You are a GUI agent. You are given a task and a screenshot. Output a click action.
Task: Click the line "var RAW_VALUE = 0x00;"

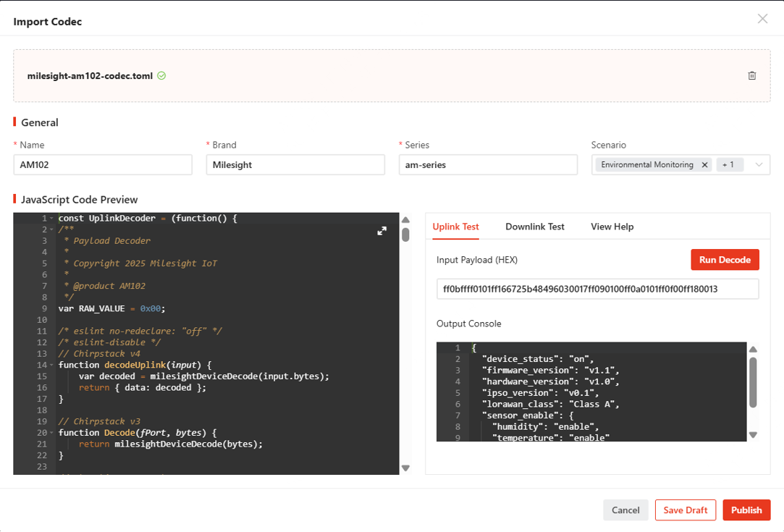click(111, 308)
